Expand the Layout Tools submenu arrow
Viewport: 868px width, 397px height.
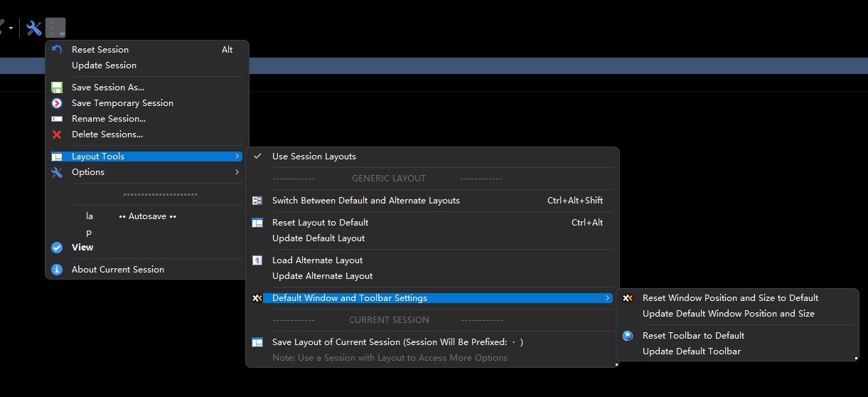point(237,157)
